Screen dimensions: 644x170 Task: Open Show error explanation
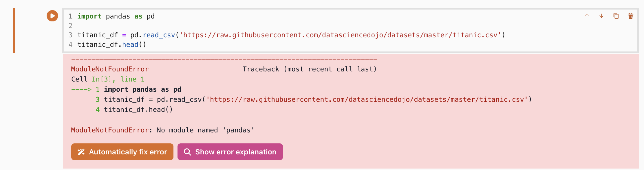coord(235,152)
